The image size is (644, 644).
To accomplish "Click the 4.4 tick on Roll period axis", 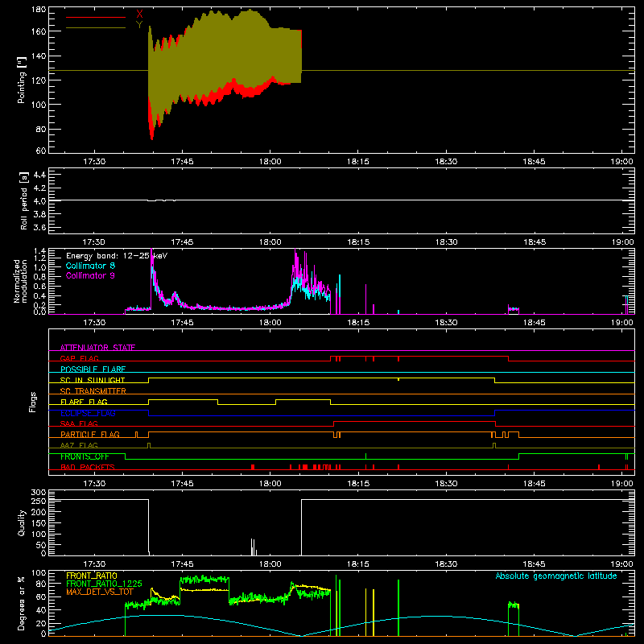I will click(x=39, y=175).
